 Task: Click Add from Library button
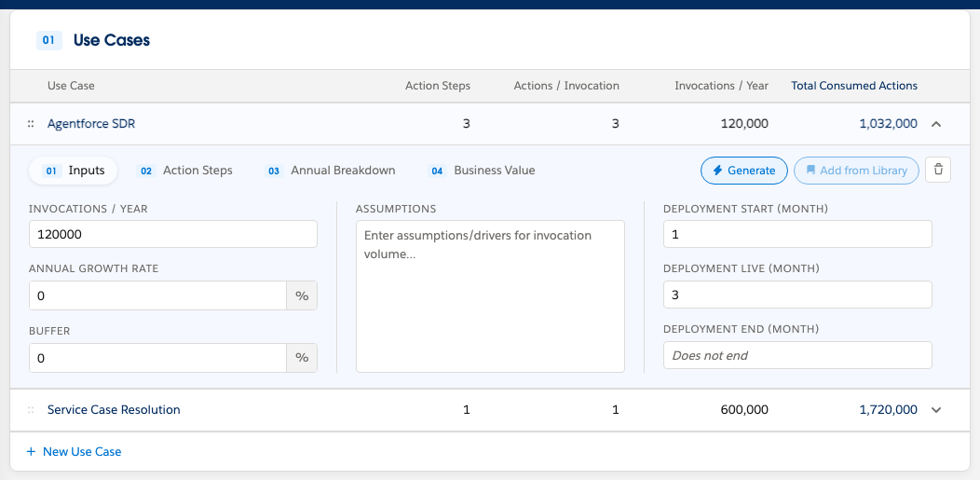tap(856, 170)
